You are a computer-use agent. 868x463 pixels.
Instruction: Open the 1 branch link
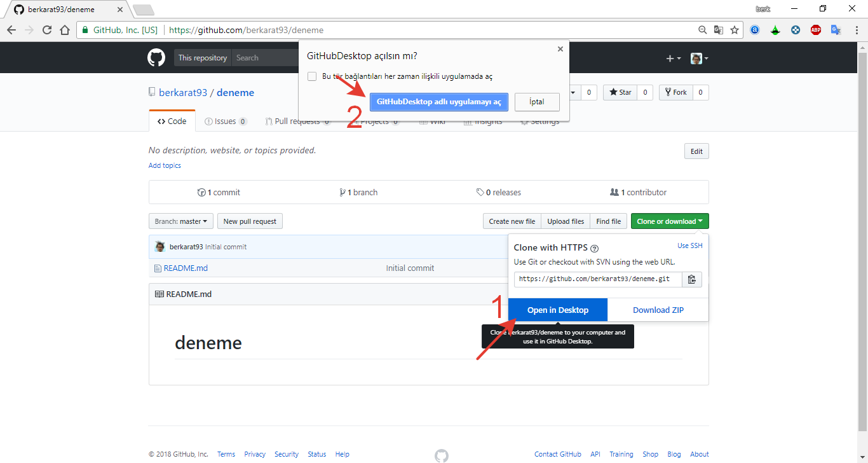tap(358, 192)
